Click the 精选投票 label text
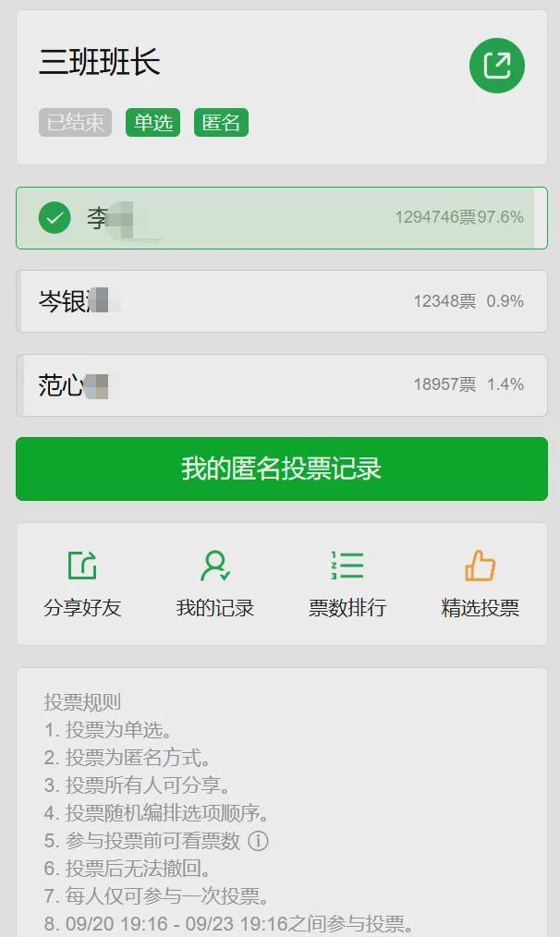The width and height of the screenshot is (560, 937). pyautogui.click(x=480, y=608)
